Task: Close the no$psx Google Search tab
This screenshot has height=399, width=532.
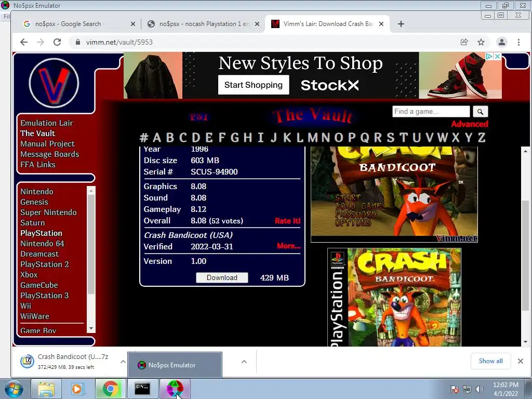Action: point(133,24)
